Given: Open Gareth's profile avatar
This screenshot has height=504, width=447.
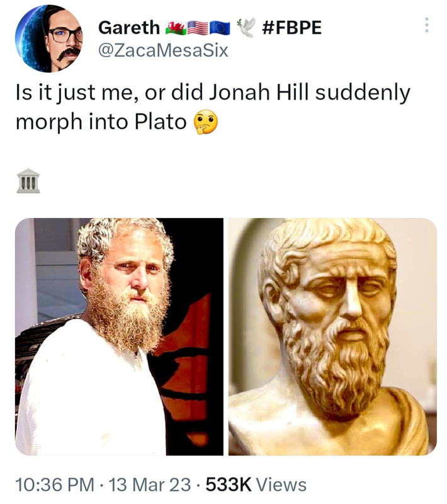Looking at the screenshot, I should point(49,38).
